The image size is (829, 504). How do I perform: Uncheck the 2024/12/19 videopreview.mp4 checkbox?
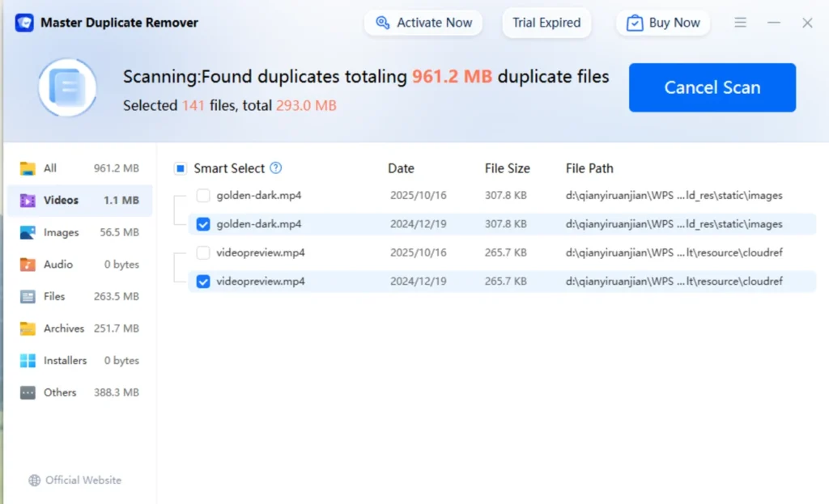pyautogui.click(x=203, y=282)
